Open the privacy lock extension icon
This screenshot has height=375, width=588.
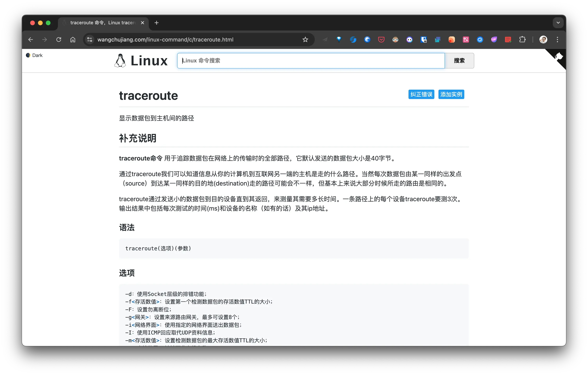pos(424,39)
